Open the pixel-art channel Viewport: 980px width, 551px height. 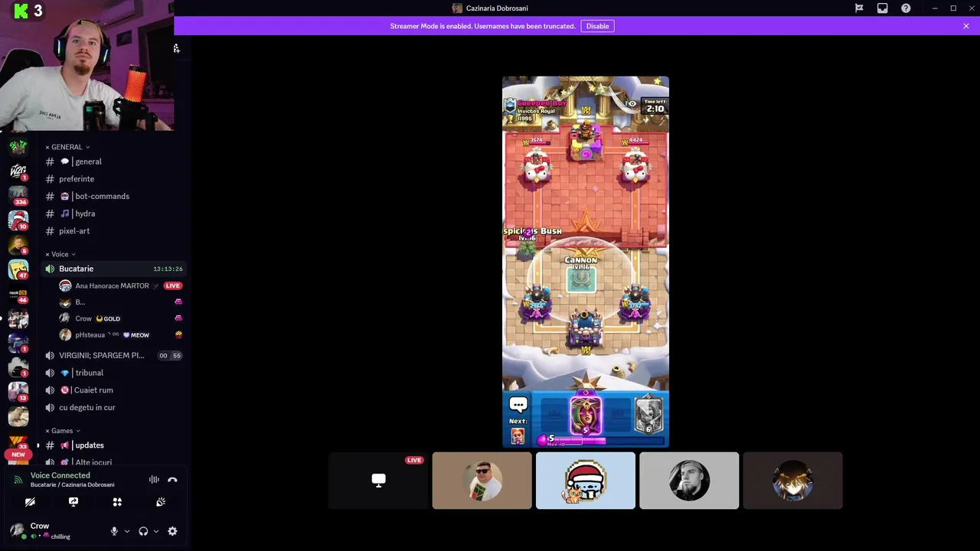point(115,231)
